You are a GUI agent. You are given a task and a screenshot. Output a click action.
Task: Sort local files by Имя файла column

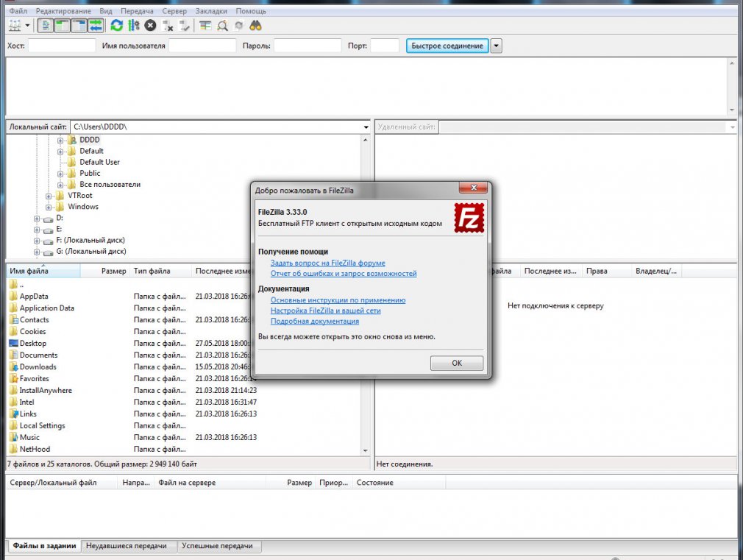click(43, 272)
